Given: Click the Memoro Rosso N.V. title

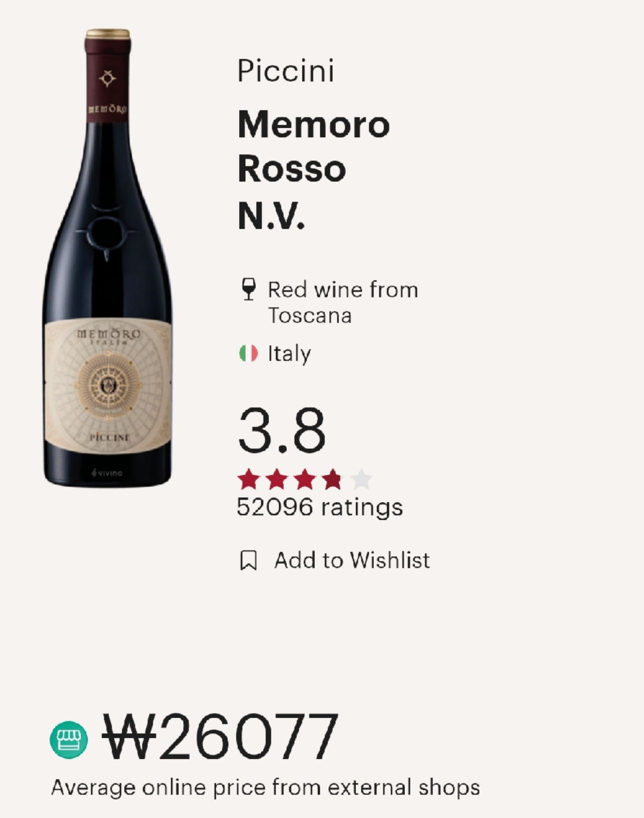Looking at the screenshot, I should point(314,170).
